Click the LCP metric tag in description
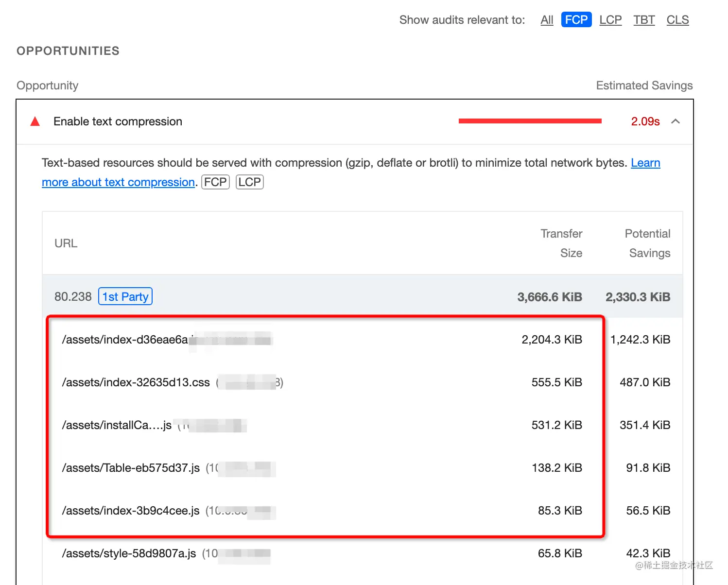This screenshot has height=585, width=728. (249, 182)
